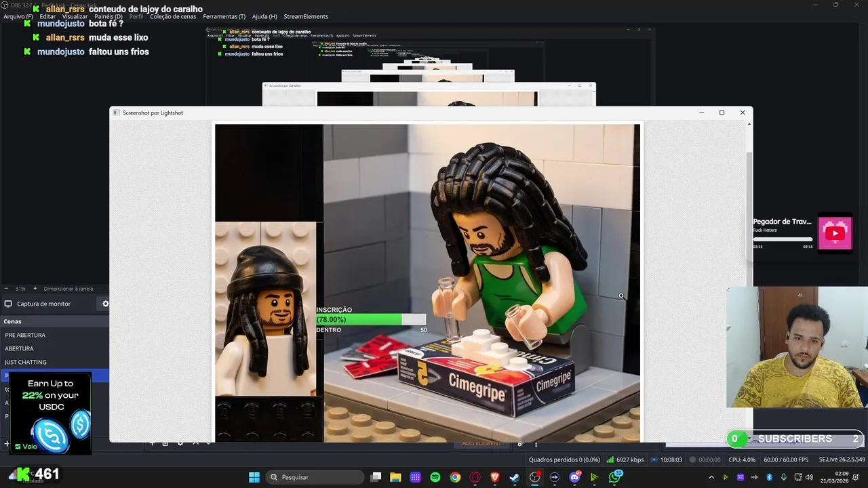Viewport: 868px width, 488px height.
Task: Open File Explorer from the taskbar
Action: [395, 477]
